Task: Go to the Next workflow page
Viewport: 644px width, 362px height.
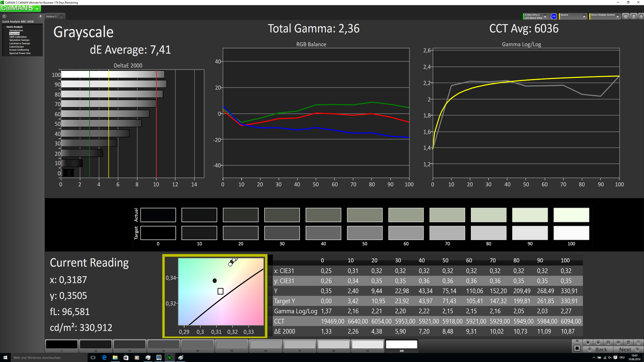Action: [628, 349]
